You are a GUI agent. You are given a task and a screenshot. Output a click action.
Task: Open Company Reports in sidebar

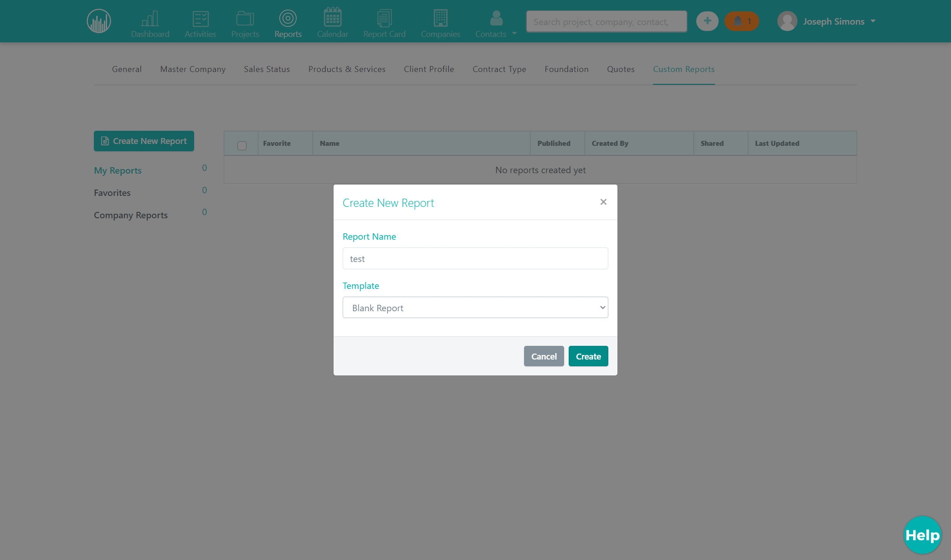pos(131,215)
